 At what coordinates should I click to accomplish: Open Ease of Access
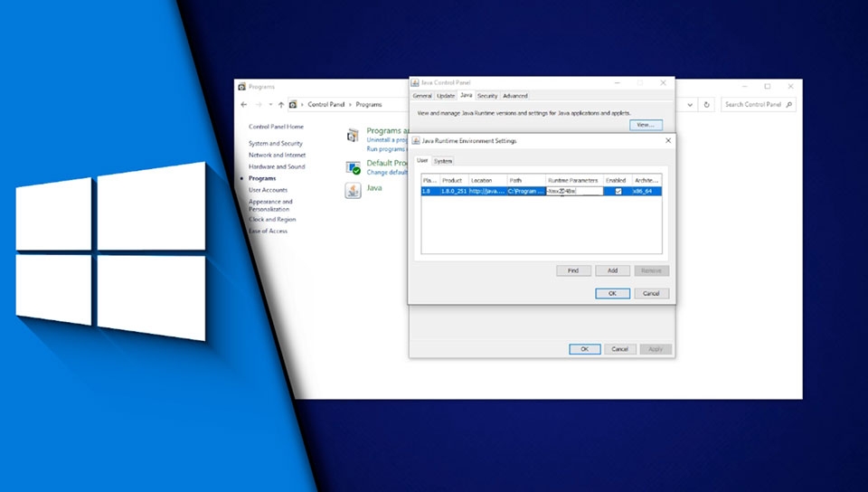(268, 231)
